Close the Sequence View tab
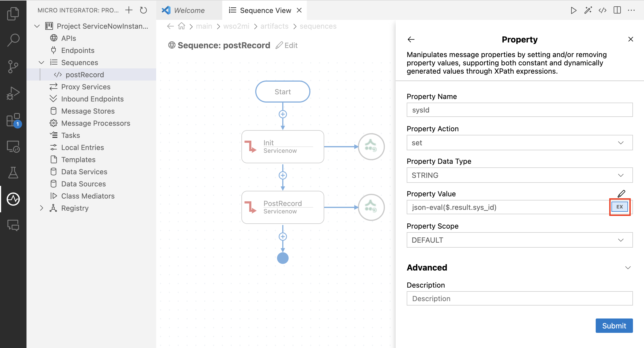 (x=299, y=10)
